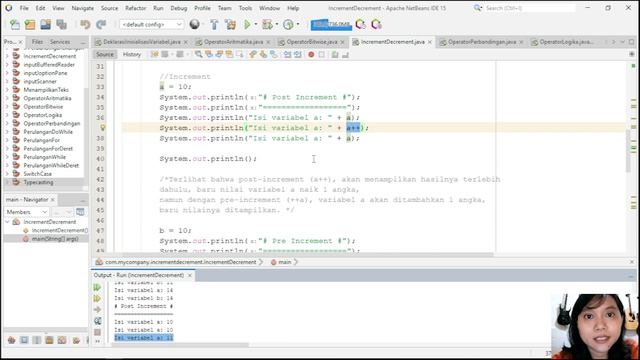The image size is (640, 360).
Task: Click the memory usage bar to collect garbage
Action: pos(331,24)
